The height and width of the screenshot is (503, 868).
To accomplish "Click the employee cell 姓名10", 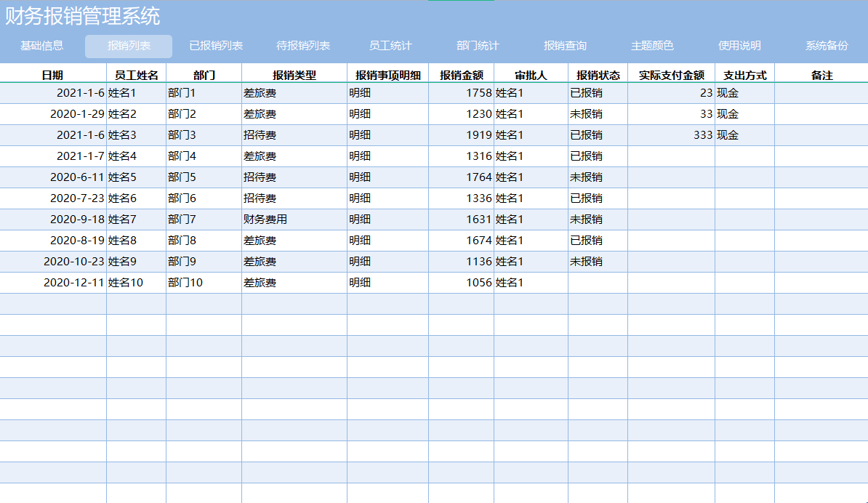I will click(x=136, y=282).
